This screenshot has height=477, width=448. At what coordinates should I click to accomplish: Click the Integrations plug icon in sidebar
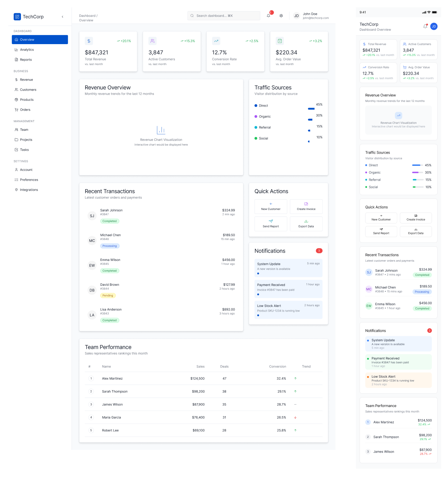16,189
